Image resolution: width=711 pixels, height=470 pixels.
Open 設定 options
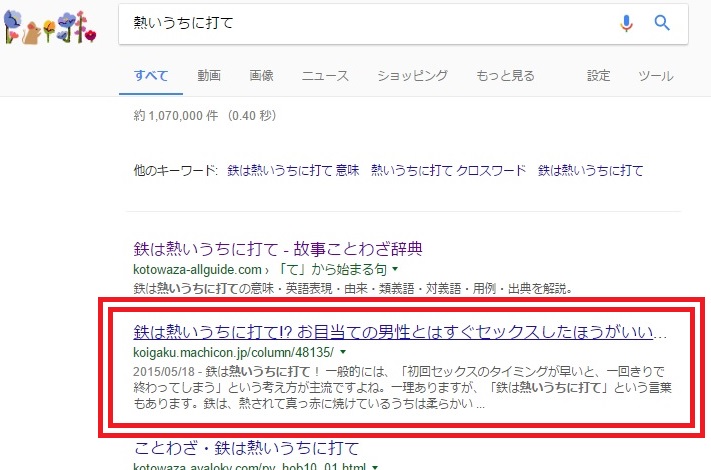[599, 75]
